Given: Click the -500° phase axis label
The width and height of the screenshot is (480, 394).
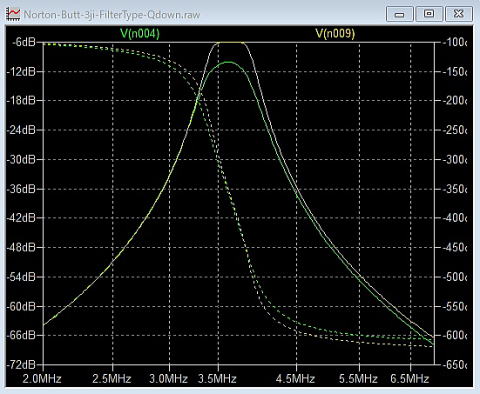Looking at the screenshot, I should 455,277.
